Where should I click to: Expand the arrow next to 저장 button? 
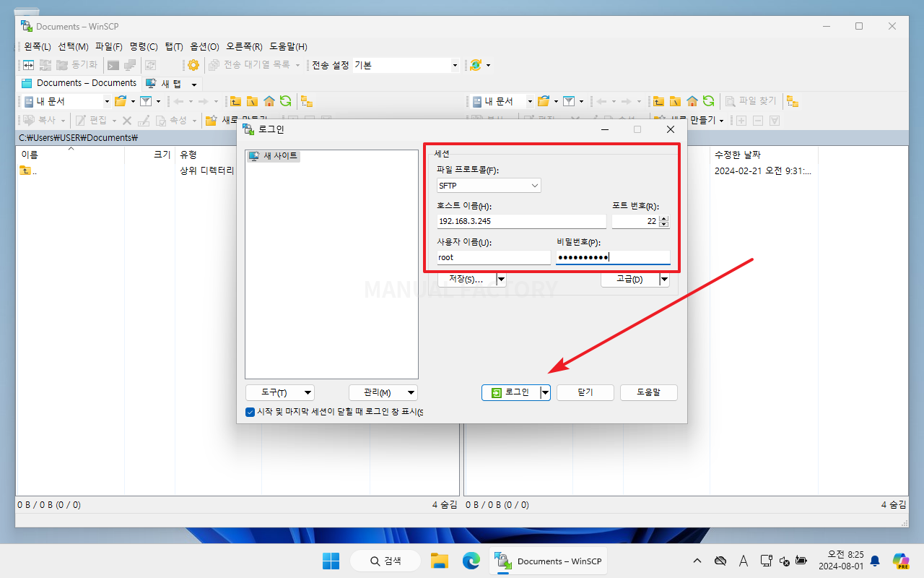click(501, 279)
